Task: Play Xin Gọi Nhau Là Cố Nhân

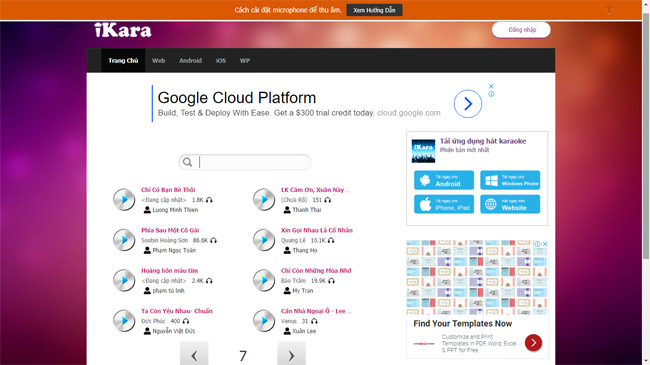Action: coord(264,240)
